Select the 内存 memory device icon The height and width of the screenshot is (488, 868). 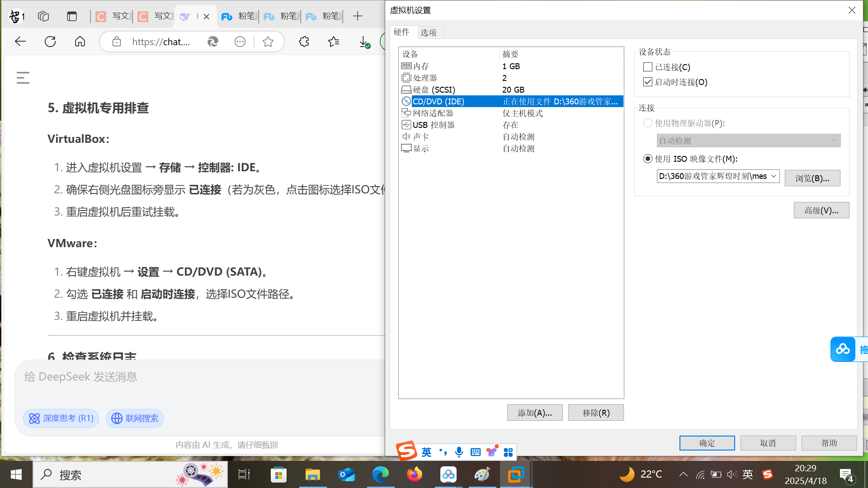pos(406,66)
